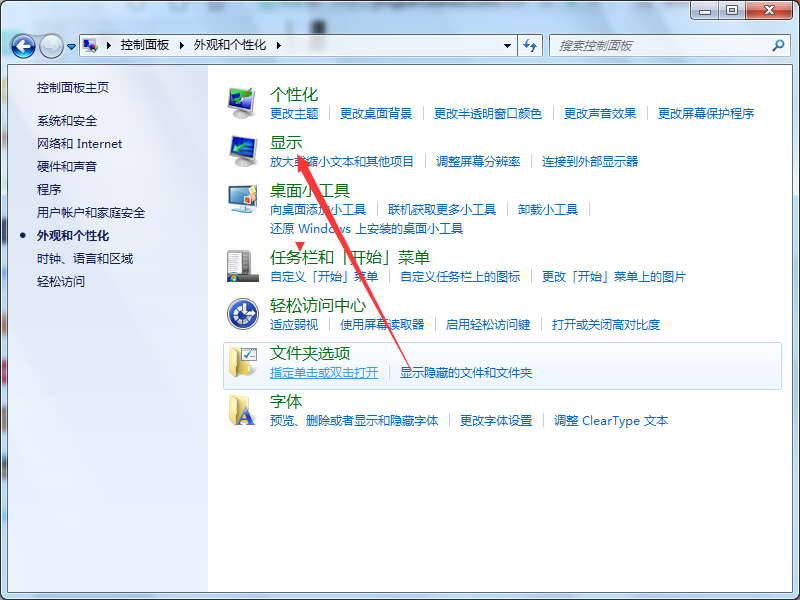Click 预览、删除或者显示和隐藏字体 link
This screenshot has height=600, width=800.
(x=354, y=421)
